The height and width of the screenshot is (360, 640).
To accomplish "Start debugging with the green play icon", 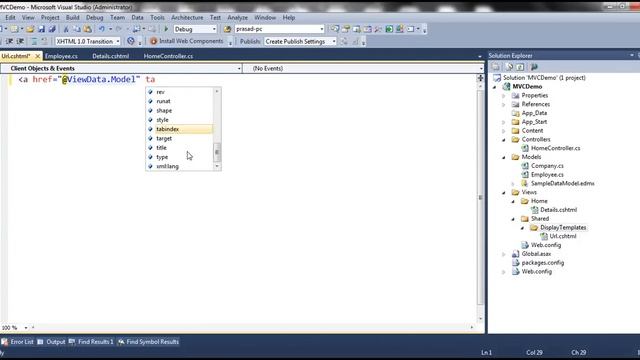I will [166, 29].
